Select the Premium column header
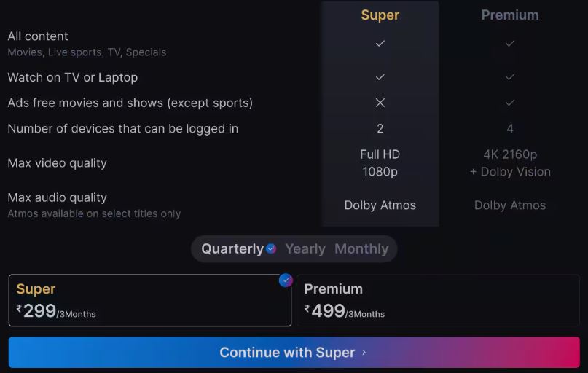Viewport: 588px width, 373px height. [x=510, y=15]
